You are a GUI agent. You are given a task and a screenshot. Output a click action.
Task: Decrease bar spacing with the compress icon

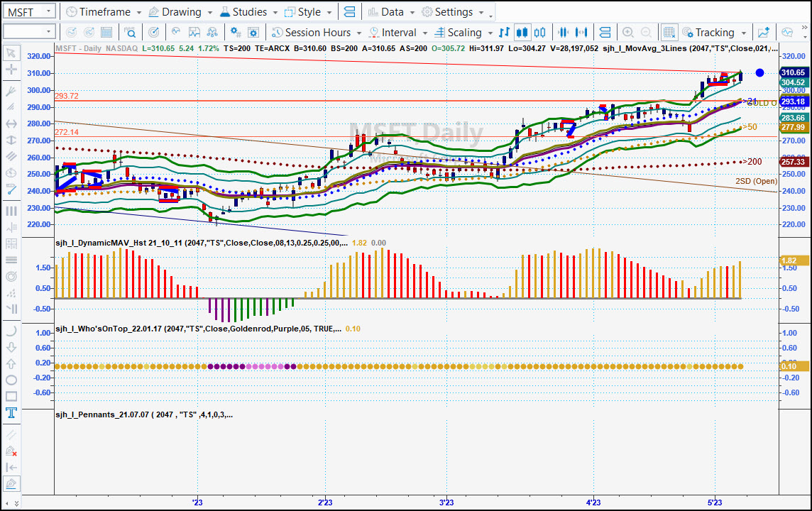(564, 33)
